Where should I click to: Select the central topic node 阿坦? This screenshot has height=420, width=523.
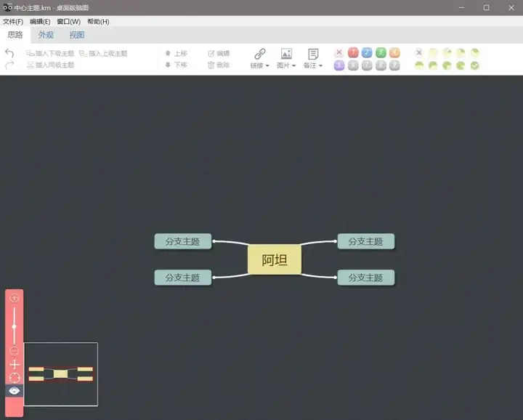click(x=275, y=259)
